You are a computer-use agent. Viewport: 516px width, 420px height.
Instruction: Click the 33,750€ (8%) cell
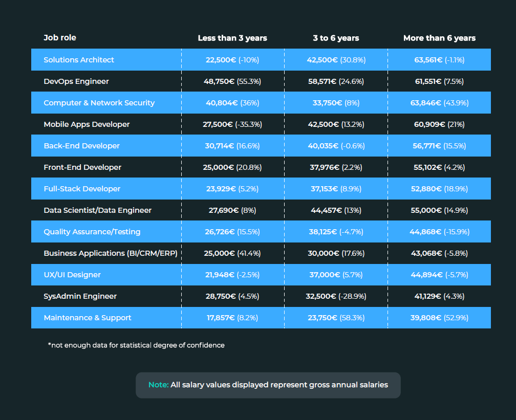336,103
